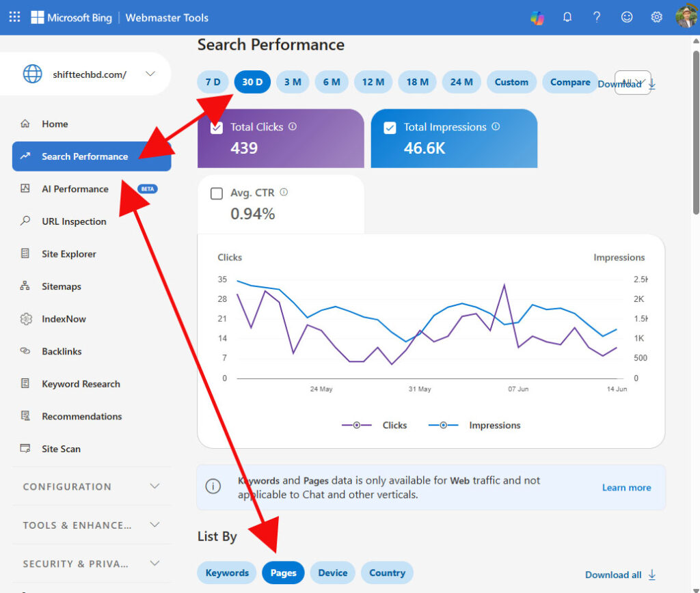The image size is (700, 593).
Task: Open the help question mark
Action: (x=596, y=17)
